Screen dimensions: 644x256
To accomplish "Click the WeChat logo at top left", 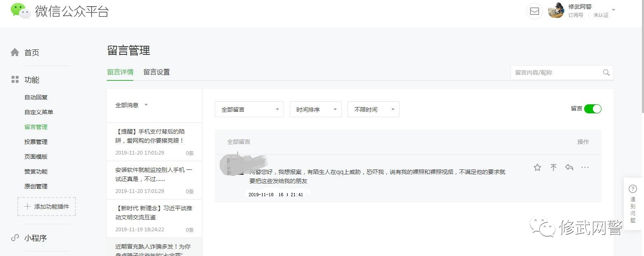I will (20, 11).
